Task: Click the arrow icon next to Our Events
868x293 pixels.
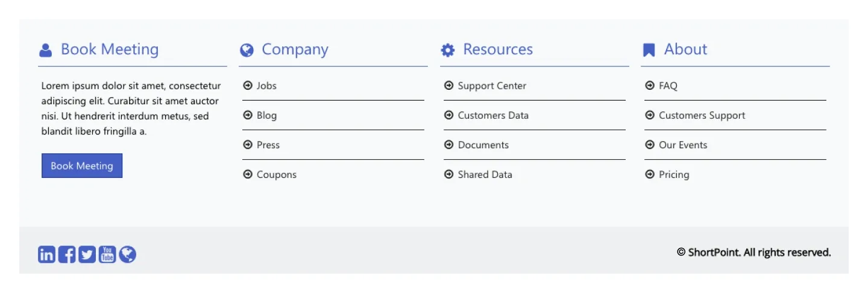Action: pos(649,145)
